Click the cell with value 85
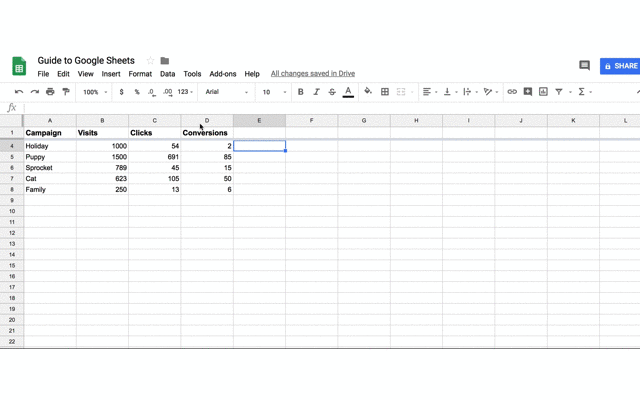This screenshot has width=640, height=400. [x=207, y=157]
